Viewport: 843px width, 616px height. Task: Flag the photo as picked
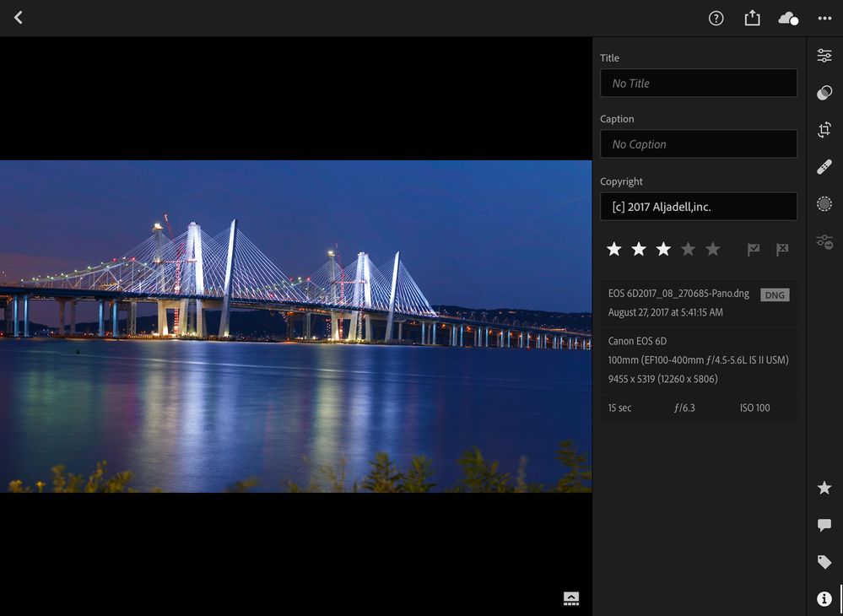(754, 249)
